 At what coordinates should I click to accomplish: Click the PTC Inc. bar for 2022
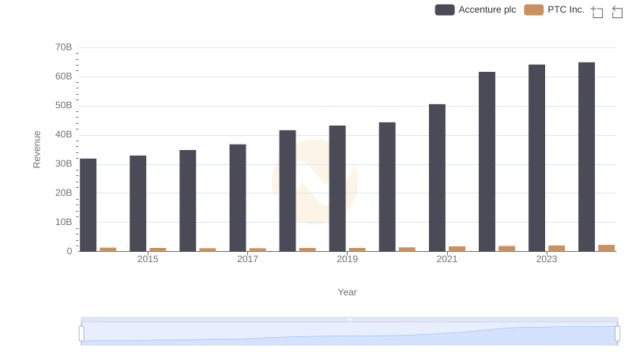pyautogui.click(x=506, y=249)
